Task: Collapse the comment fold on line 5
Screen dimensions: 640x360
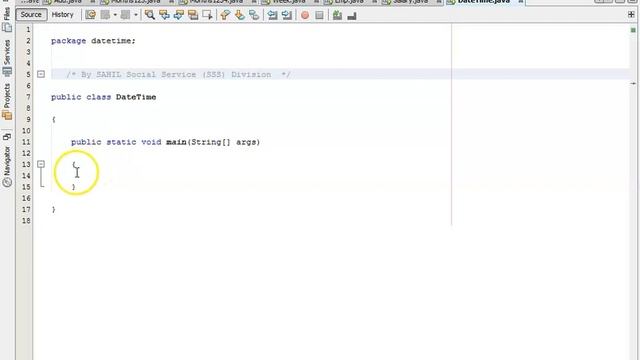Action: tap(41, 74)
